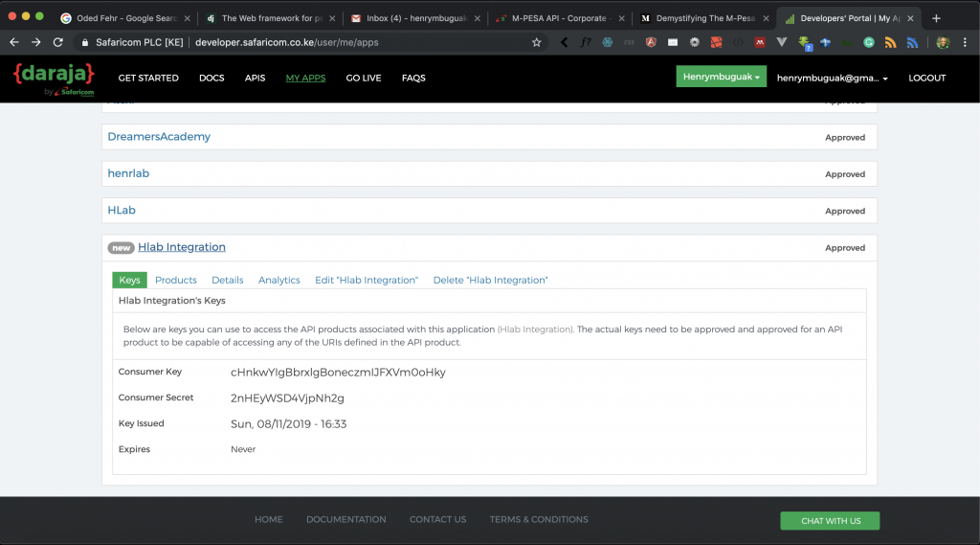Screen dimensions: 980x545
Task: Open CONTACT US in the footer
Action: (x=437, y=519)
